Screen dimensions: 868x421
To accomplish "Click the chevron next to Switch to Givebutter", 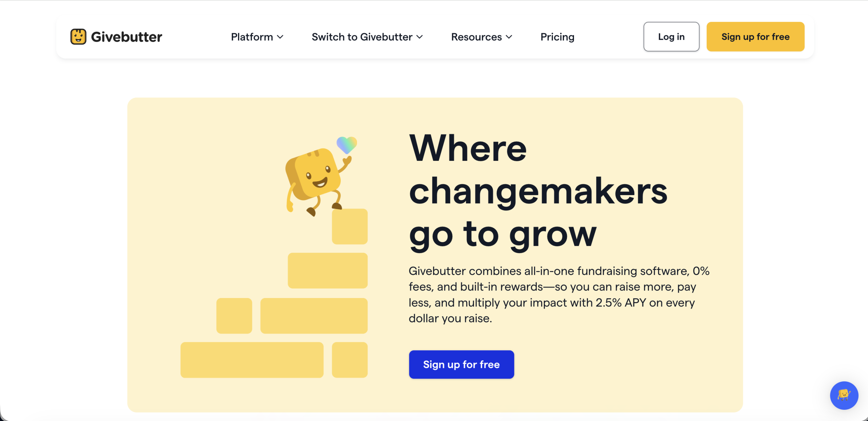I will [x=420, y=37].
